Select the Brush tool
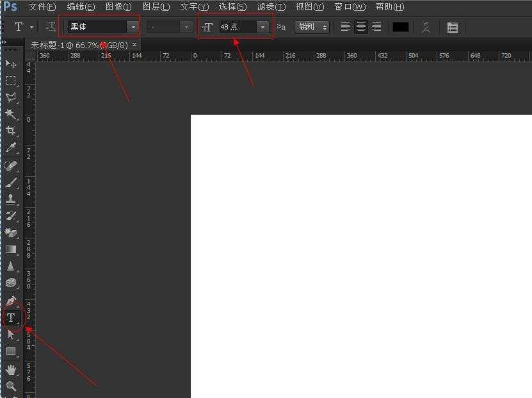 click(x=11, y=182)
